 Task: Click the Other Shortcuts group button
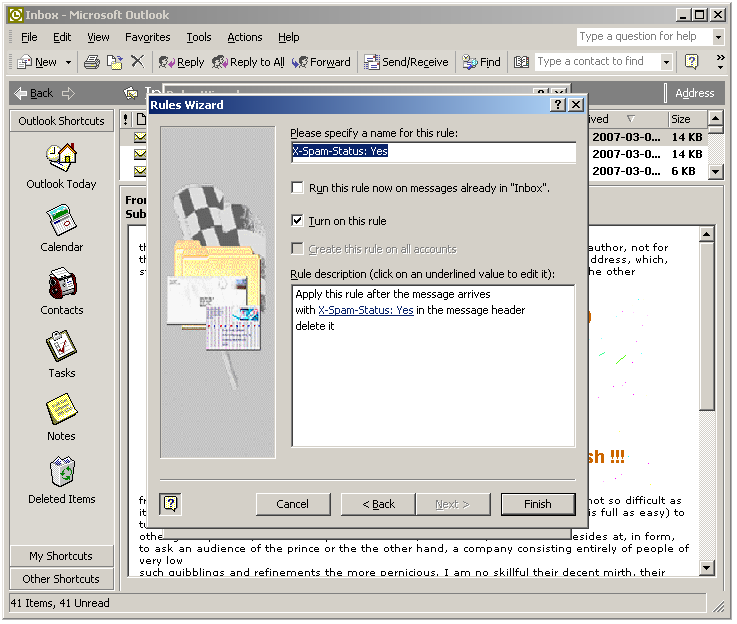coord(62,579)
